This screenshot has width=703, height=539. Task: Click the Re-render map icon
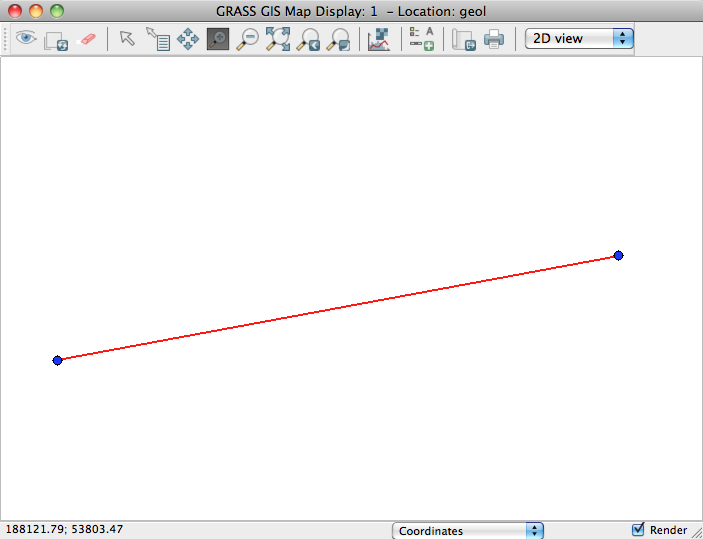click(x=56, y=40)
